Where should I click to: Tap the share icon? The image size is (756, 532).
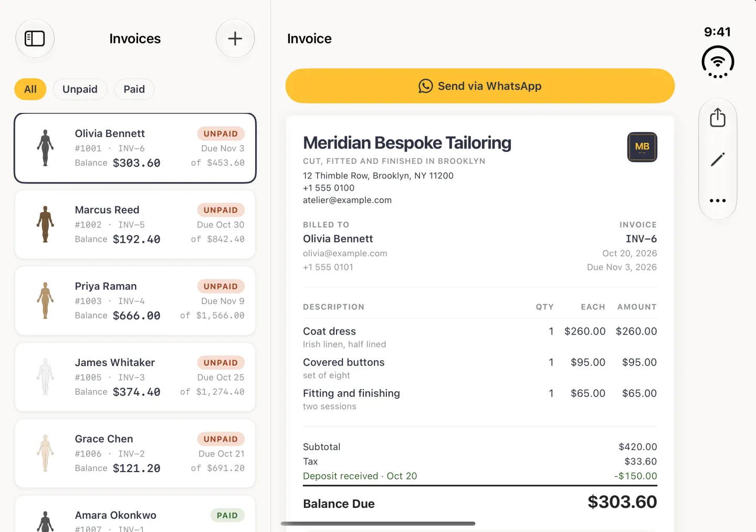pyautogui.click(x=718, y=118)
